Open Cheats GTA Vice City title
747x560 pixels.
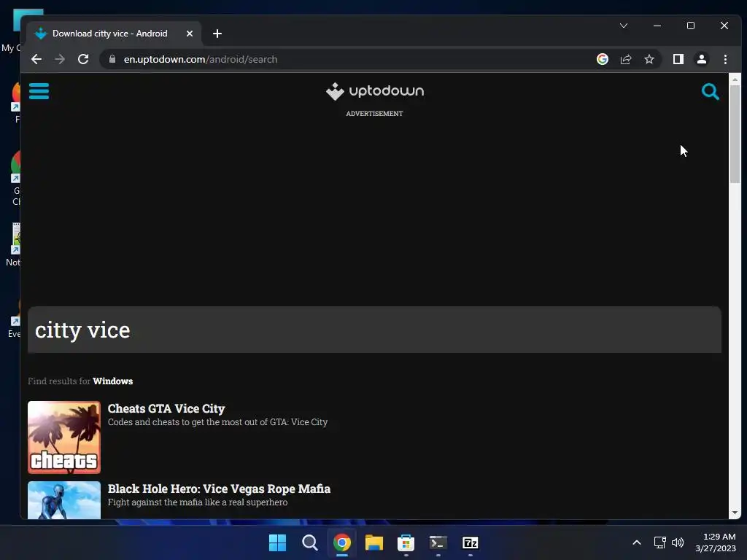coord(166,408)
